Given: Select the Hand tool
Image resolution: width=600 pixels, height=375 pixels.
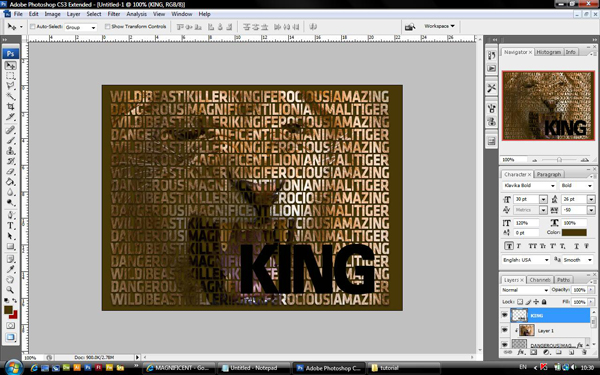Looking at the screenshot, I should pos(10,280).
